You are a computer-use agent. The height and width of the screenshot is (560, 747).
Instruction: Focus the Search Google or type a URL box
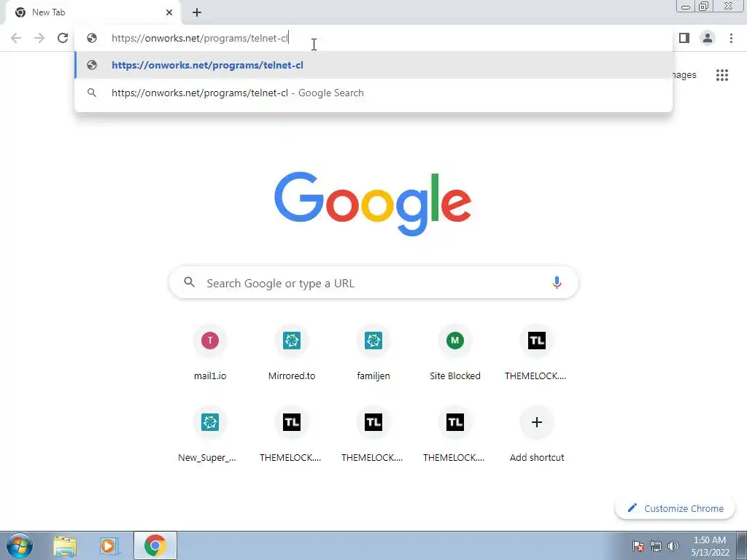(373, 283)
